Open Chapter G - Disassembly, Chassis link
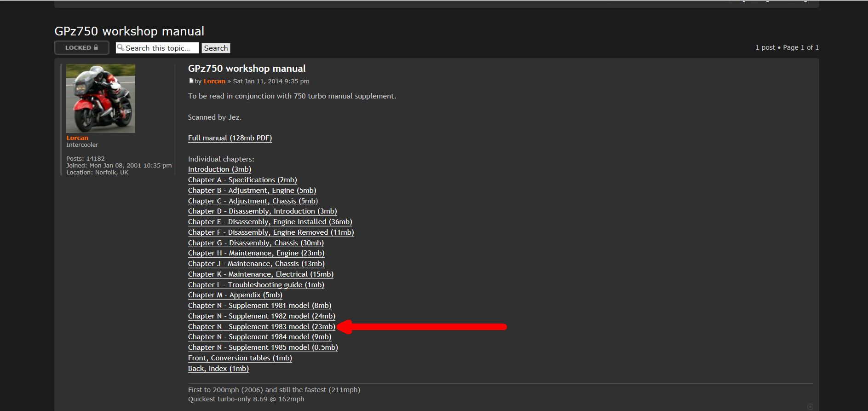Image resolution: width=868 pixels, height=411 pixels. coord(256,243)
